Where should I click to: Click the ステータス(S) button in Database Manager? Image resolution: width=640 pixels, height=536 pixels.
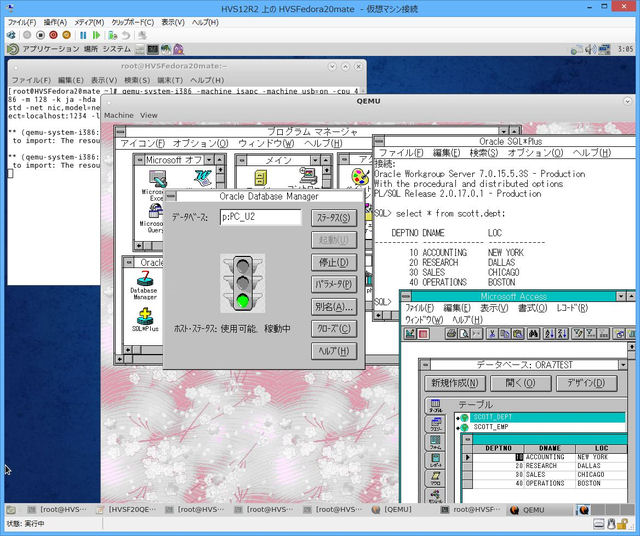coord(334,218)
